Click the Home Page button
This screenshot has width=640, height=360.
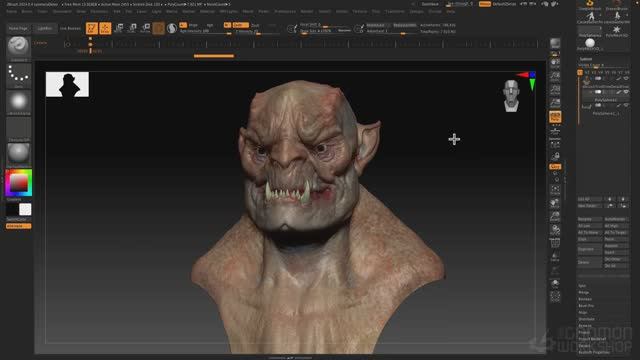[18, 29]
